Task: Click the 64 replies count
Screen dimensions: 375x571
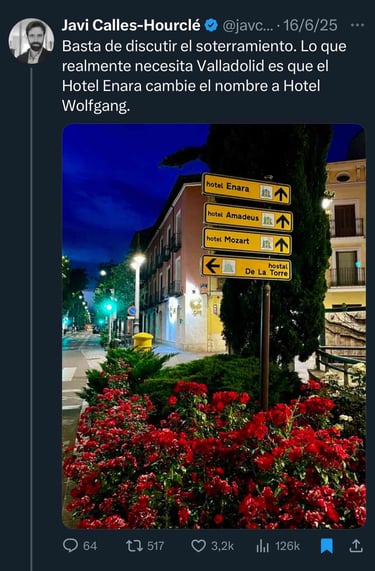Action: click(x=90, y=546)
